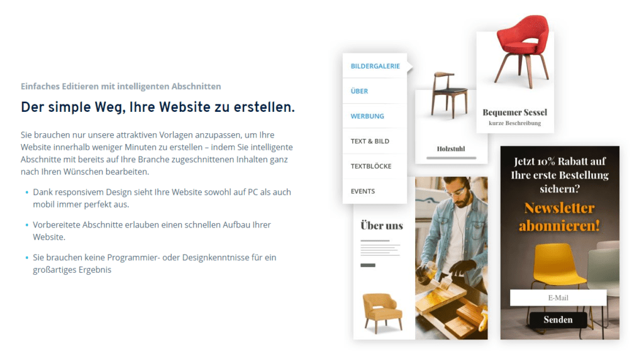
Task: Open the craftsman workshop photo
Action: point(452,258)
